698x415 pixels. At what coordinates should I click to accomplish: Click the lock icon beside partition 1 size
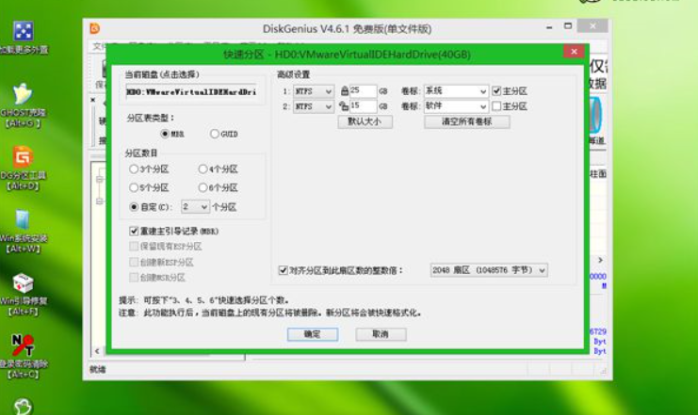345,91
